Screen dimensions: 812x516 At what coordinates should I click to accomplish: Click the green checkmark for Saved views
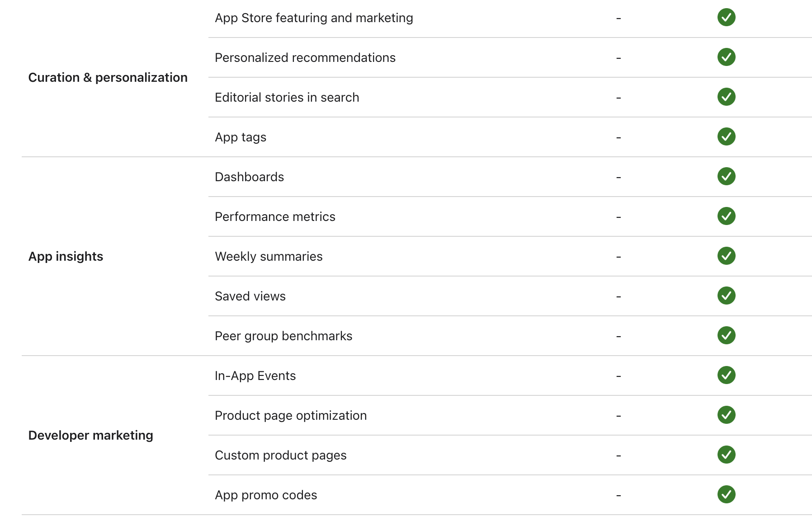pos(726,296)
